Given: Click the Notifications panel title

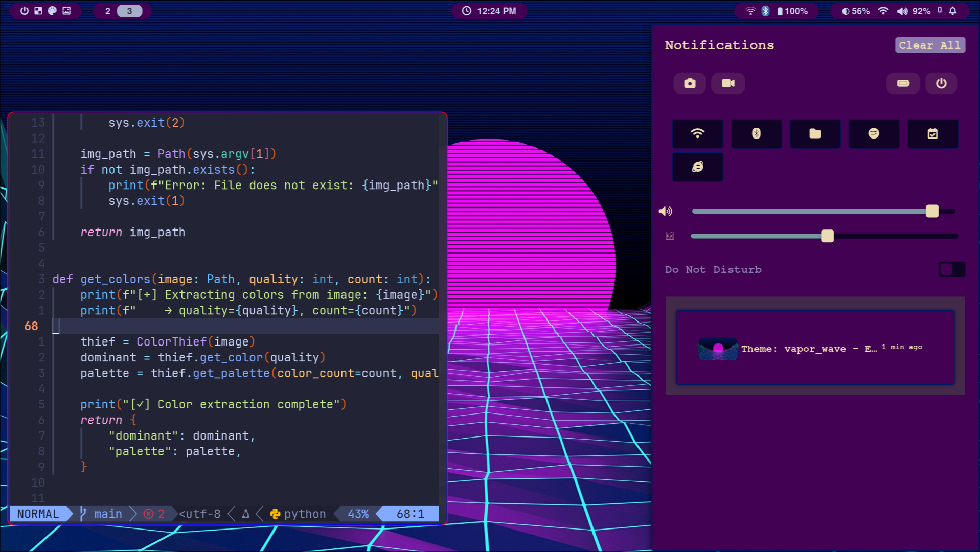Looking at the screenshot, I should click(719, 45).
